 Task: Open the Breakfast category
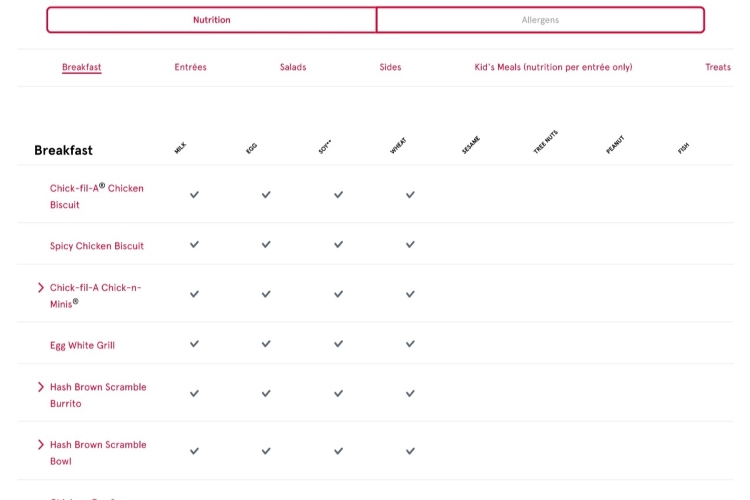[x=82, y=67]
